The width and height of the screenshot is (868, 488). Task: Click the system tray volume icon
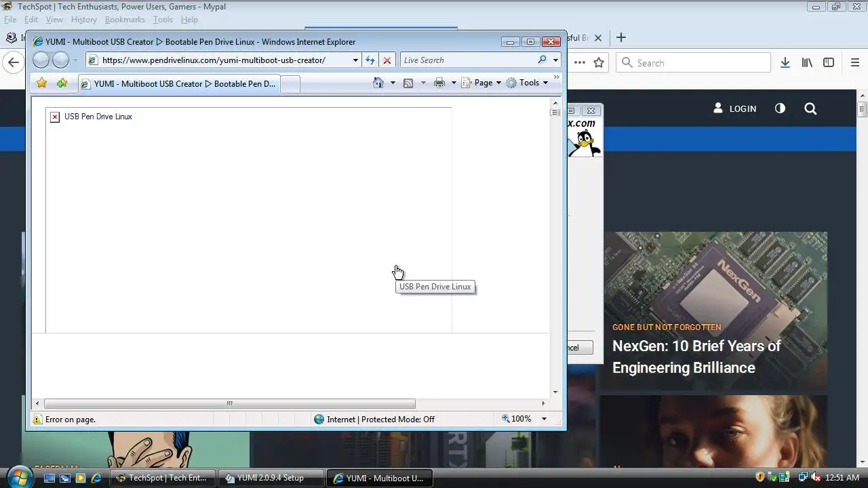(816, 478)
